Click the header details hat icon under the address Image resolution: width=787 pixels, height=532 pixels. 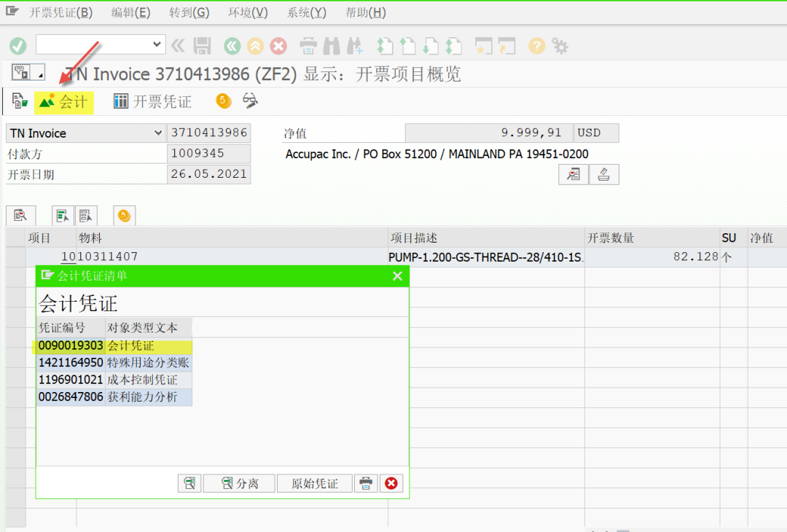pyautogui.click(x=604, y=175)
